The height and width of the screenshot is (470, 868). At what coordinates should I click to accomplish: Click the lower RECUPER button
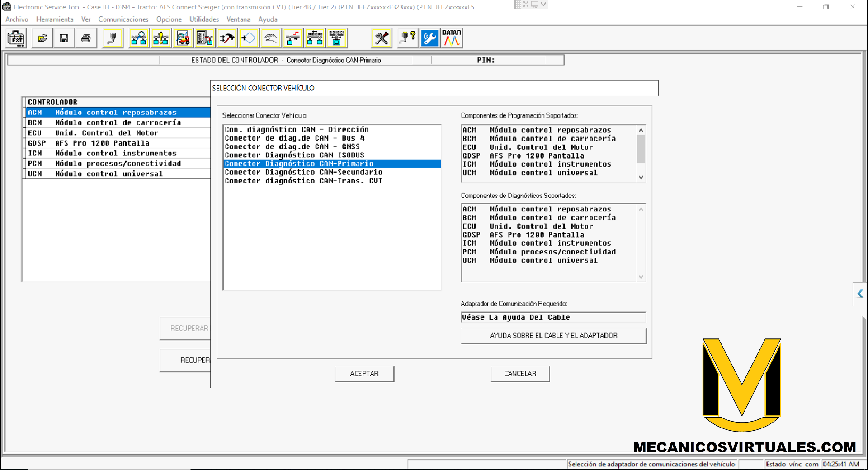(185, 360)
